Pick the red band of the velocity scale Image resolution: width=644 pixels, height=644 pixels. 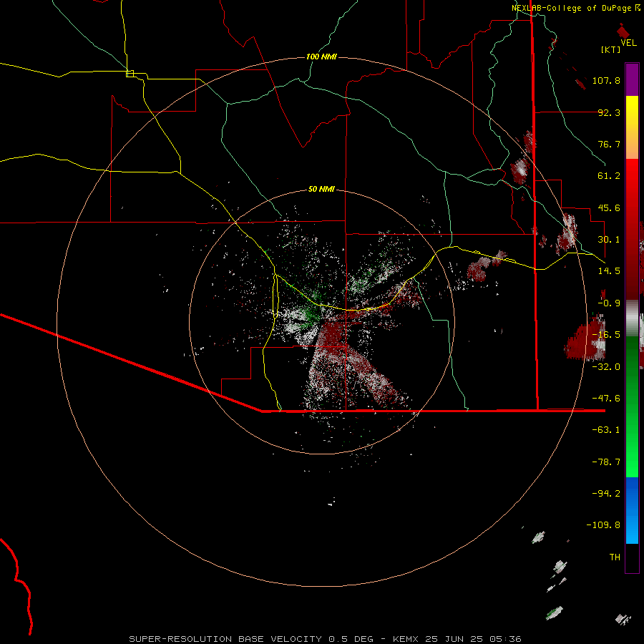632,229
